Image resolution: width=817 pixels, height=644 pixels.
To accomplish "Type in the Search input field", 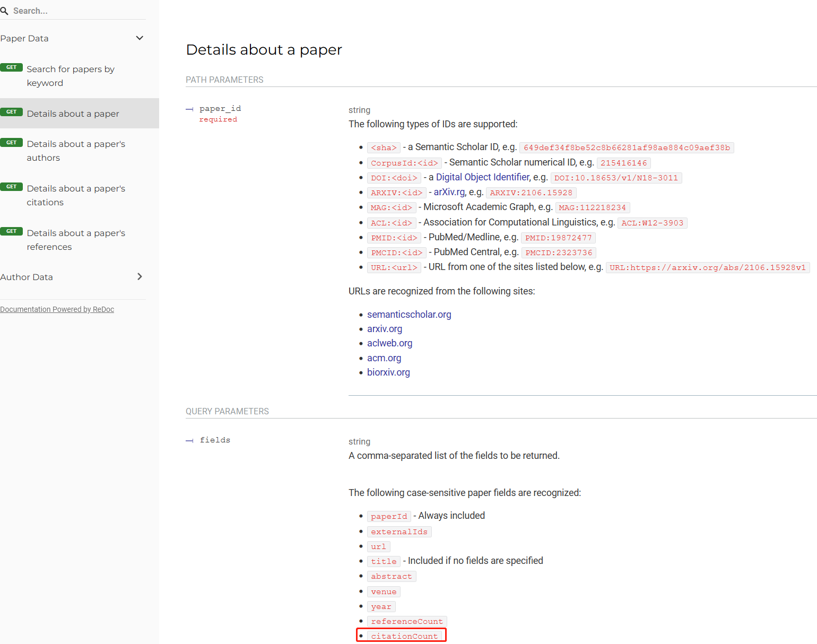I will [x=74, y=11].
